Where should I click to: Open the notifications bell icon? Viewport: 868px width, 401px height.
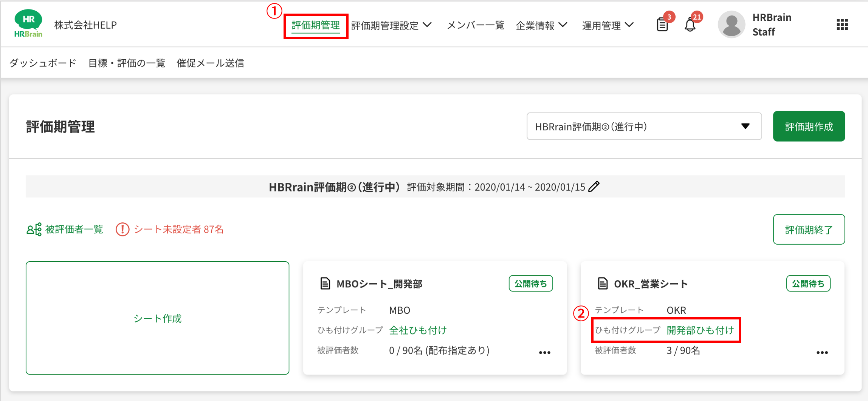pyautogui.click(x=690, y=25)
